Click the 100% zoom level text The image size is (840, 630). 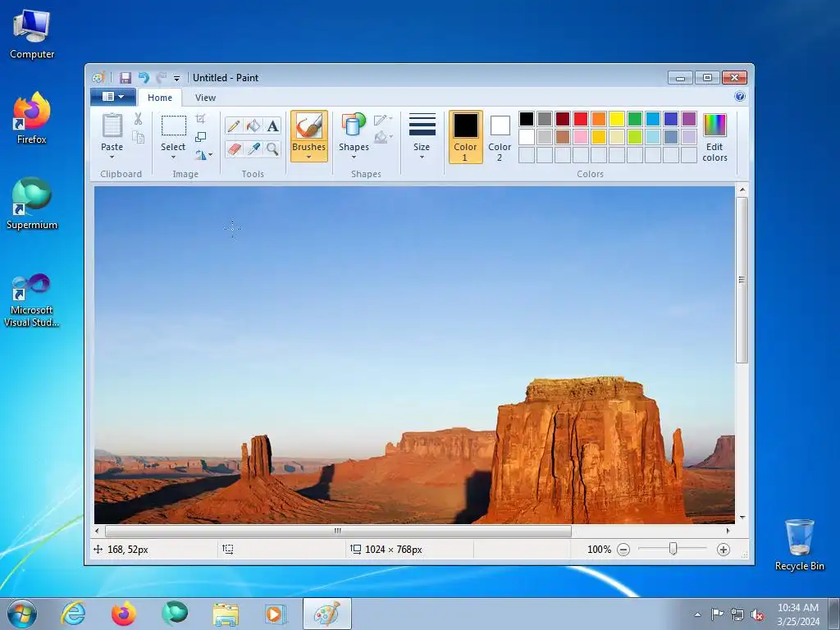(599, 550)
